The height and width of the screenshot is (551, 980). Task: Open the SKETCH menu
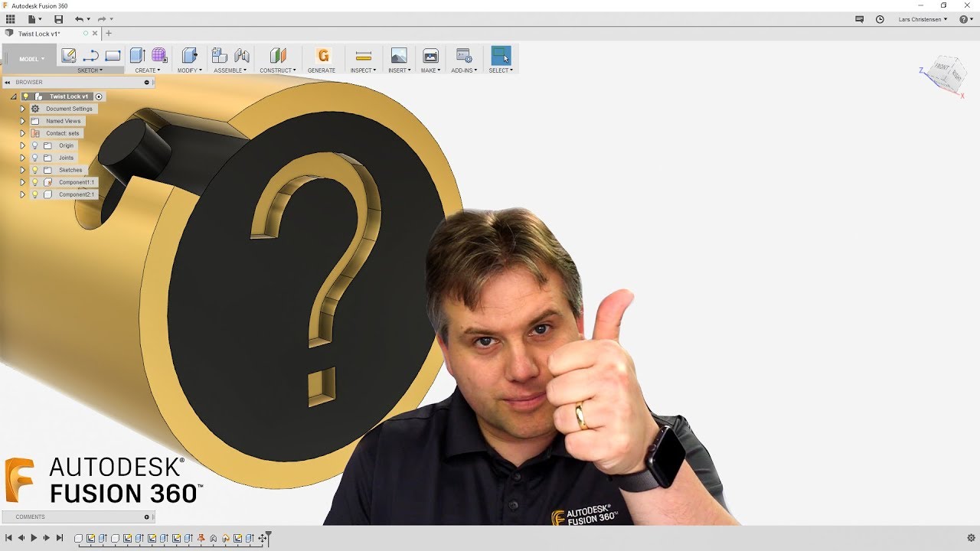point(90,70)
